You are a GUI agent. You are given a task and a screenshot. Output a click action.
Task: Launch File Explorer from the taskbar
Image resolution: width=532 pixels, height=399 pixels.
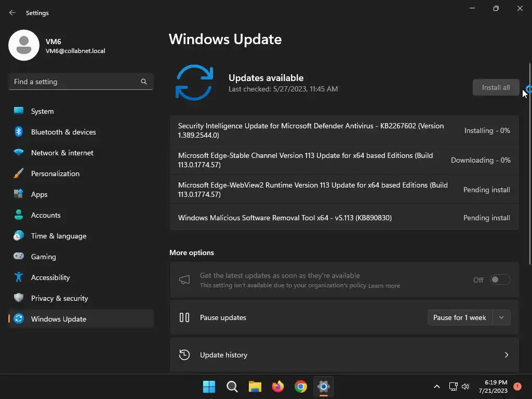point(255,387)
